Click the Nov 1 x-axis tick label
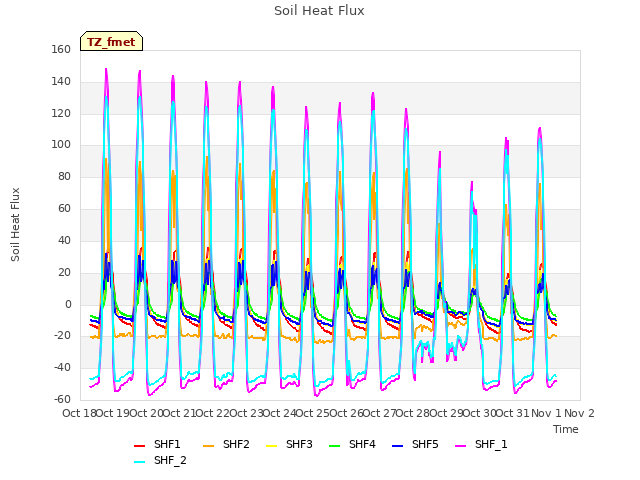Screen dimensions: 640x480 pyautogui.click(x=546, y=413)
